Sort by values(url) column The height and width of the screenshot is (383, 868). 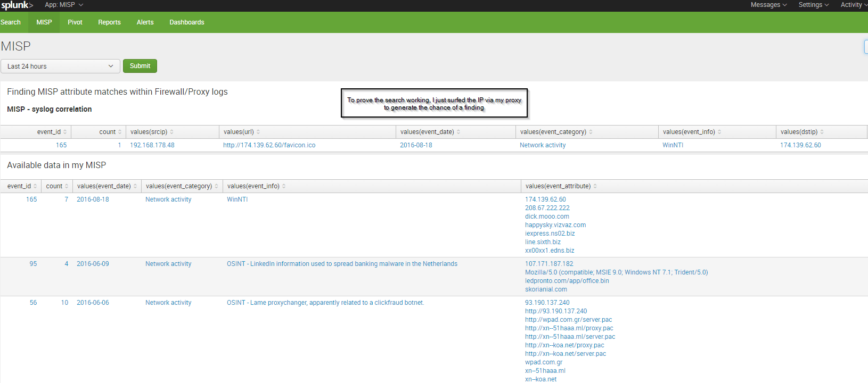pos(242,132)
